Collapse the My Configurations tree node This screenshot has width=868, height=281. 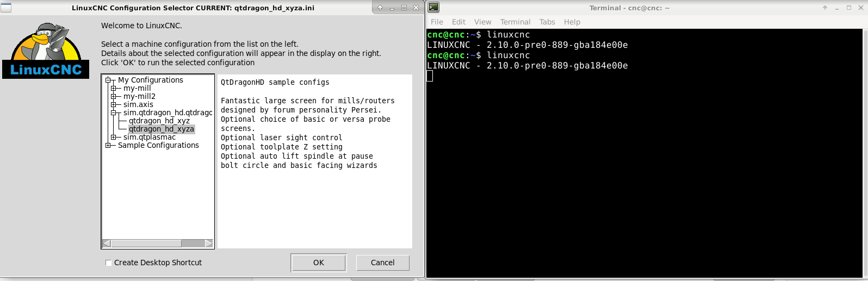pos(108,80)
